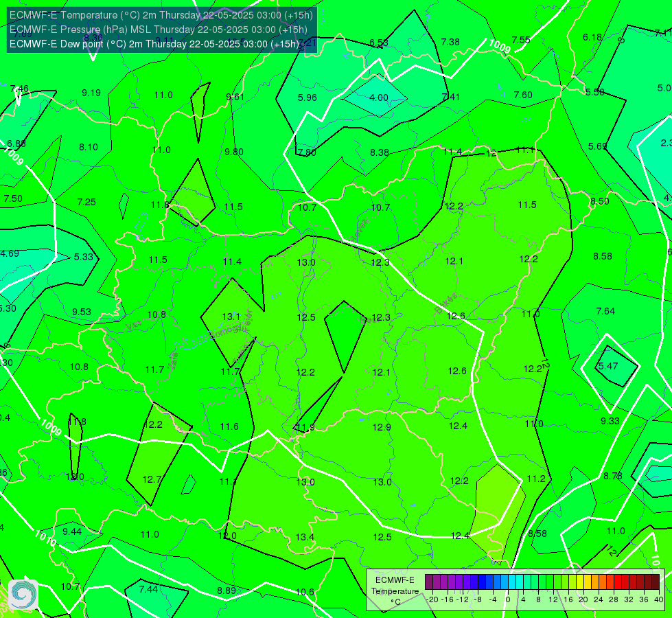
Task: Click the 5.96 temperature value
Action: coord(308,98)
